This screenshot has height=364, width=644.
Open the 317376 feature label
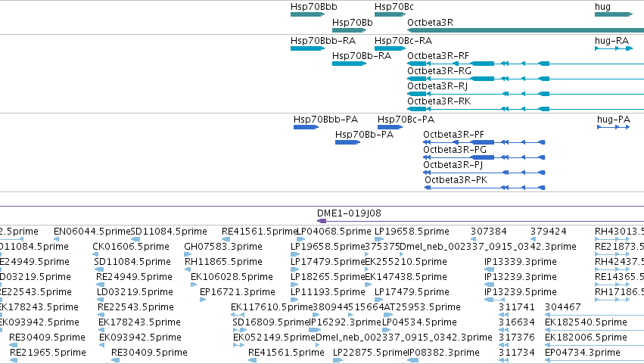tap(517, 338)
